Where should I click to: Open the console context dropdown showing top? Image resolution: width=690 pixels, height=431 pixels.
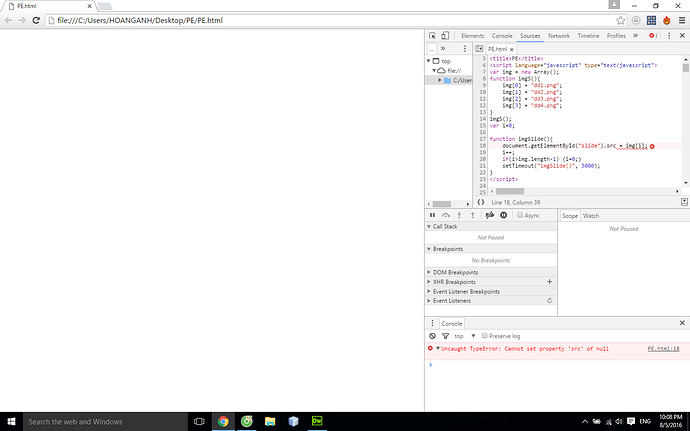click(463, 336)
